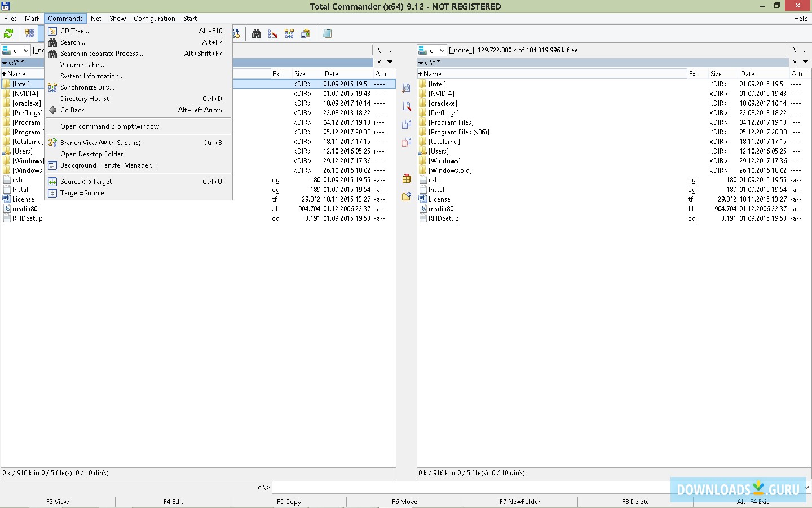The width and height of the screenshot is (812, 508).
Task: Click the notepad icon at the toolbar's right end
Action: [327, 33]
